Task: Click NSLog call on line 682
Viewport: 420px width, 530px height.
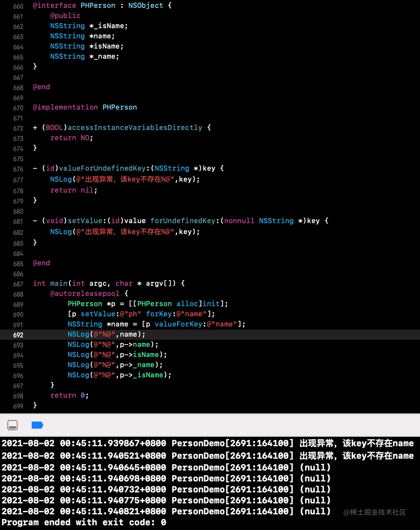Action: (x=125, y=232)
